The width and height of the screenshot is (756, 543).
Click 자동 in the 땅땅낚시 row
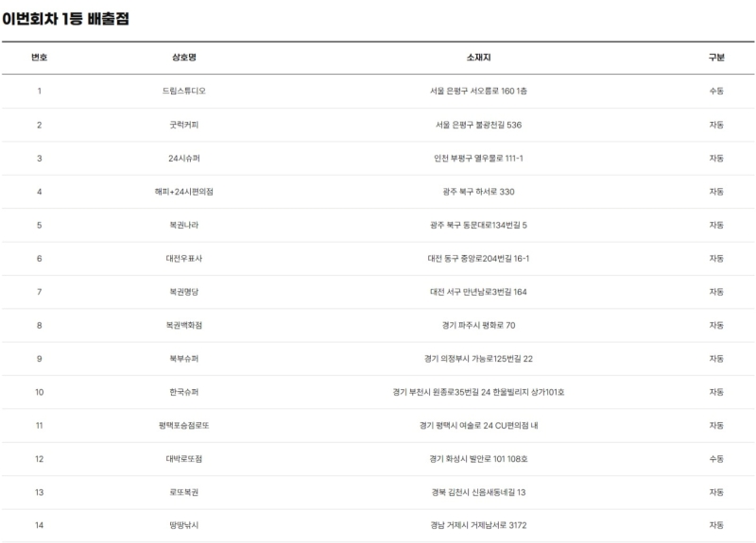tap(716, 525)
